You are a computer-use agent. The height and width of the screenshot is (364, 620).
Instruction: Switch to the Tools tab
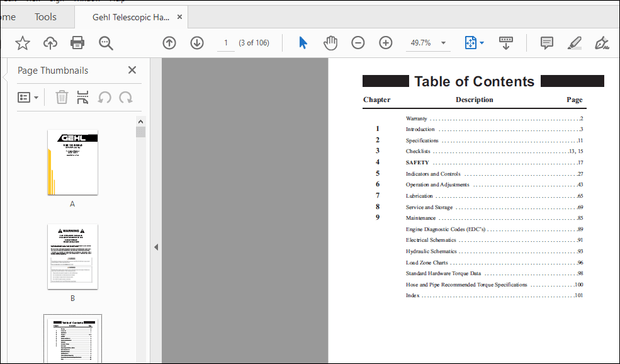point(45,17)
